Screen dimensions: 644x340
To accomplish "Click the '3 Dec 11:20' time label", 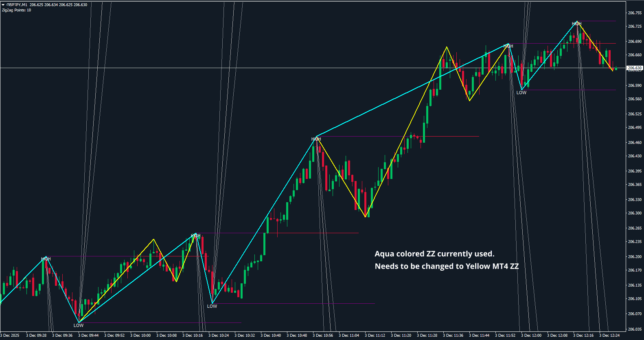I will pyautogui.click(x=401, y=336).
